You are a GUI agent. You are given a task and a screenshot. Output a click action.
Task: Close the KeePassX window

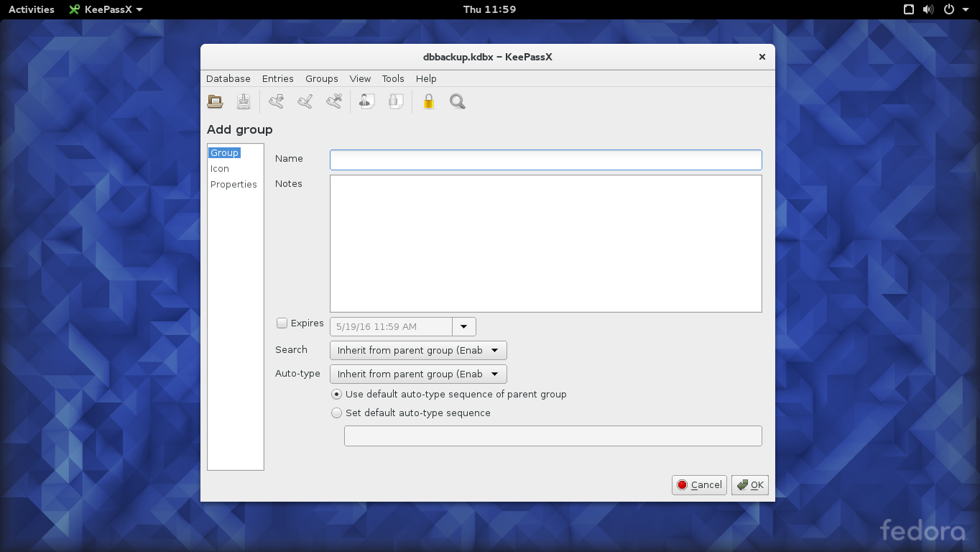coord(762,57)
